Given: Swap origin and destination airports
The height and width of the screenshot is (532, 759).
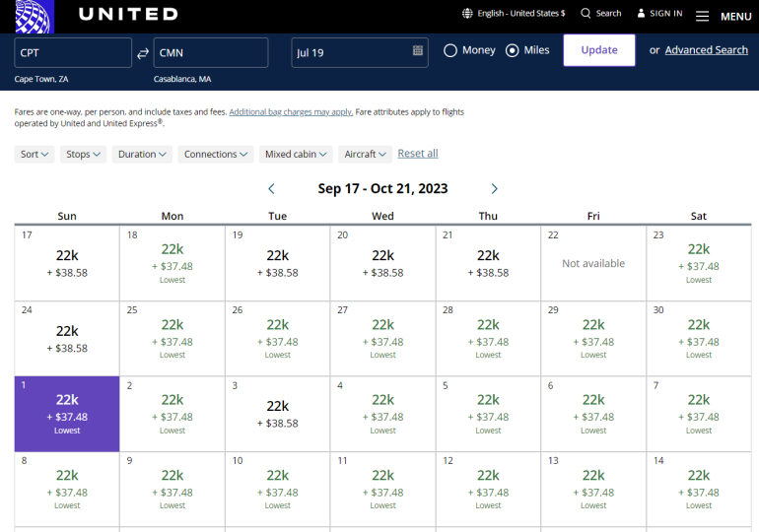Looking at the screenshot, I should pyautogui.click(x=143, y=52).
